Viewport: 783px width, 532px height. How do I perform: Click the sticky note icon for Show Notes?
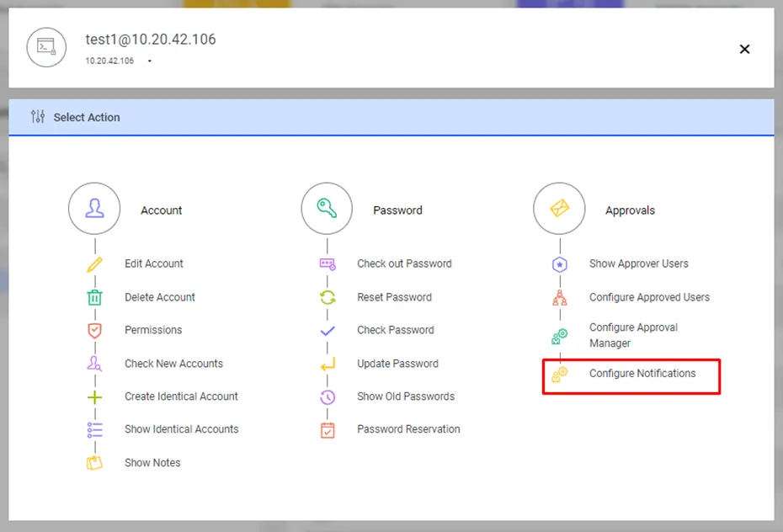tap(94, 463)
